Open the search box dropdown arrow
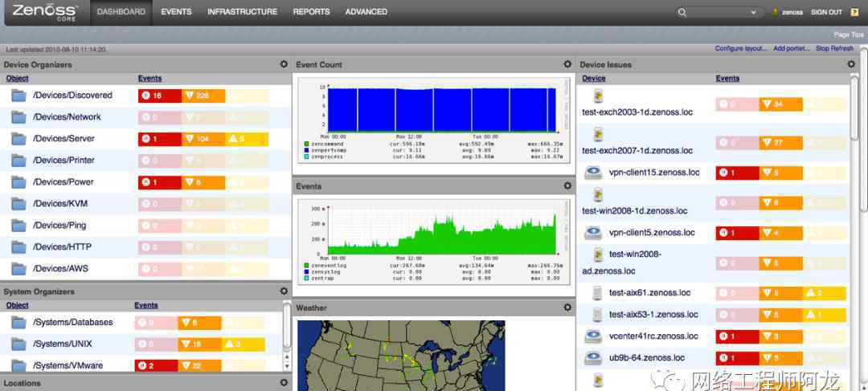868x391 pixels. click(753, 12)
